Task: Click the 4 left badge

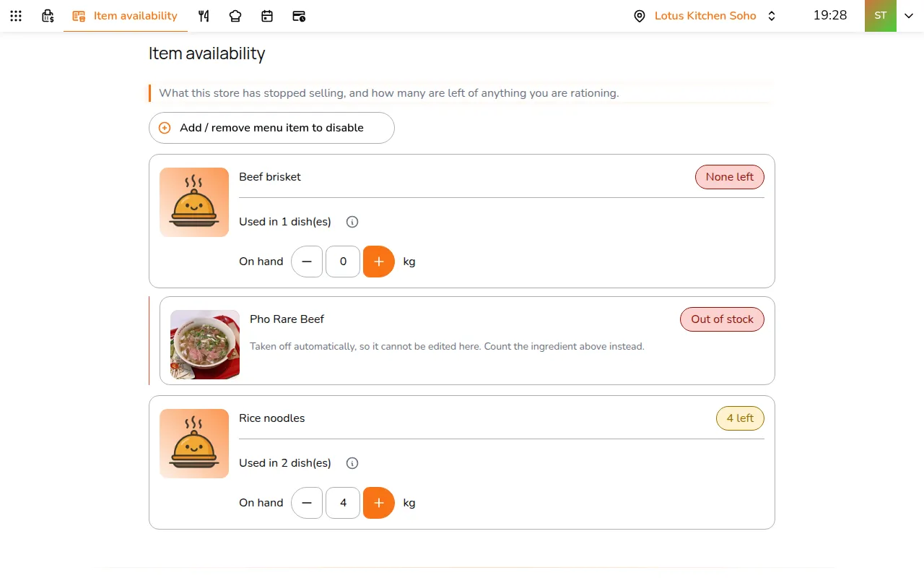Action: (x=740, y=418)
